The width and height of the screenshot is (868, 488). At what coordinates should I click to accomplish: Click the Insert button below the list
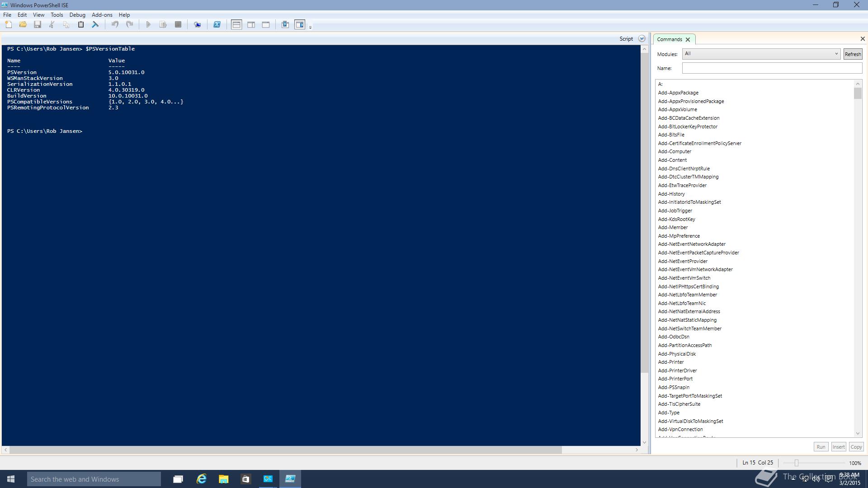(839, 447)
